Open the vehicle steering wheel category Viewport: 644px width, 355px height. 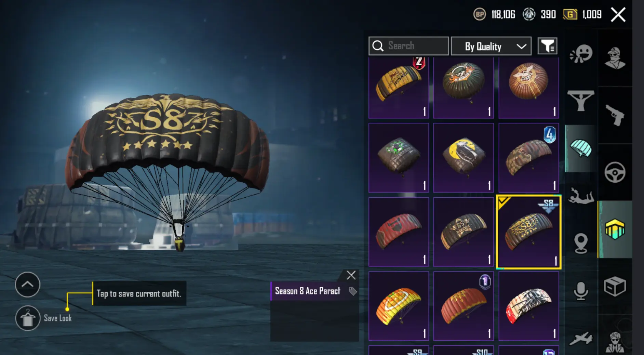coord(615,172)
